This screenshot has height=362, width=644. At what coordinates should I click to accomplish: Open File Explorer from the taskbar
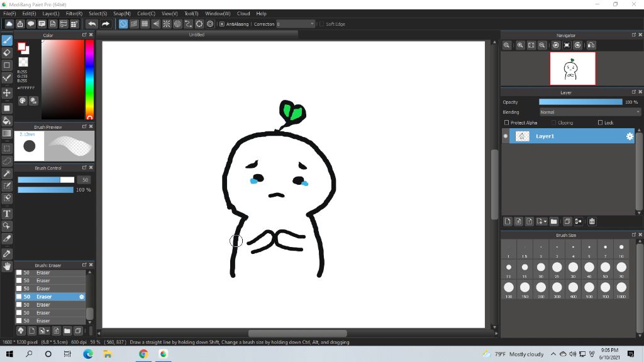click(108, 354)
